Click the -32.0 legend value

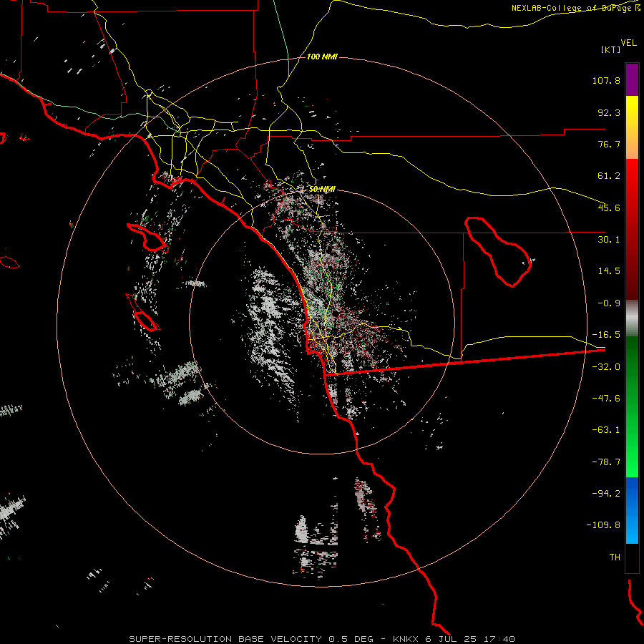[606, 367]
